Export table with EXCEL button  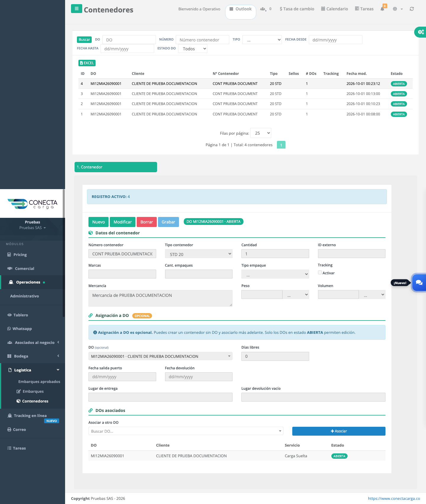[x=87, y=63]
